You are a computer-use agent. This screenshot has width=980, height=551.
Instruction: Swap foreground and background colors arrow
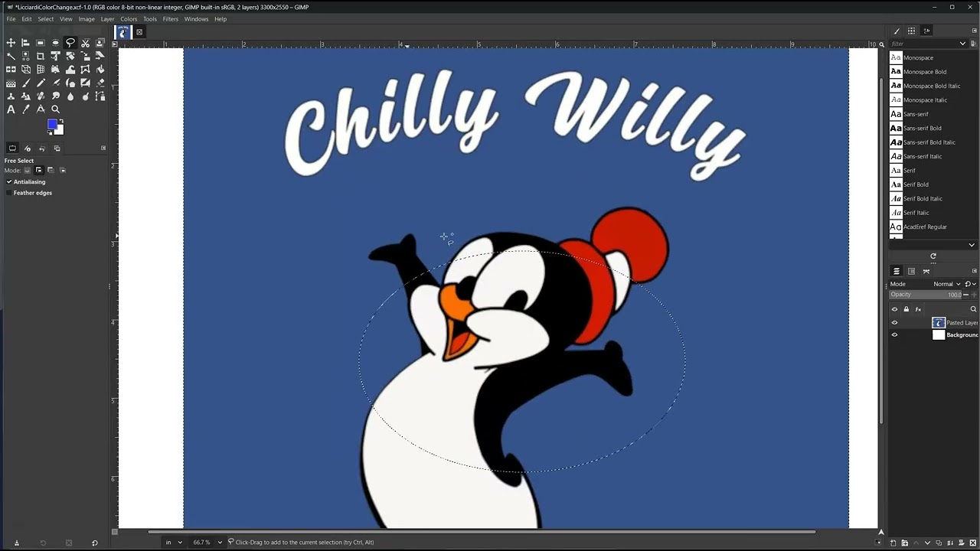pyautogui.click(x=61, y=121)
